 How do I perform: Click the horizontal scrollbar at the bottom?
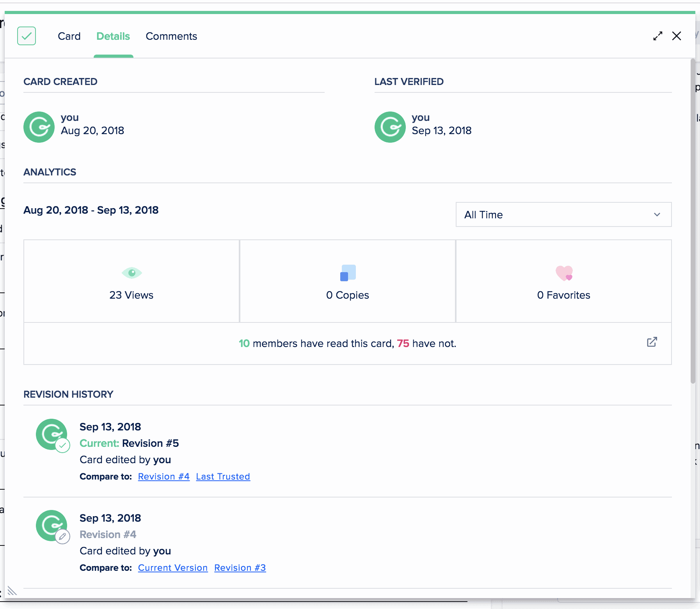234,602
